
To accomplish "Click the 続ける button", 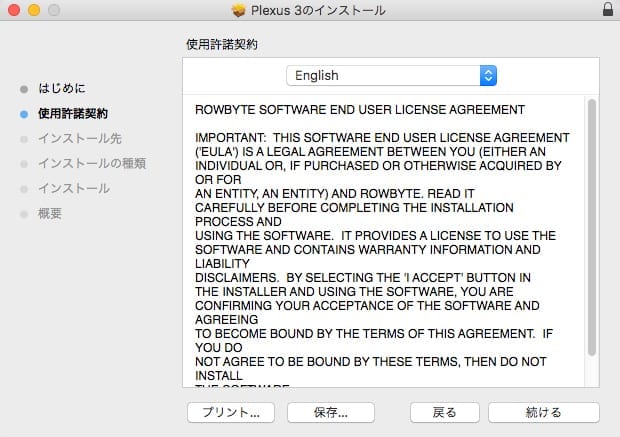I will click(544, 412).
